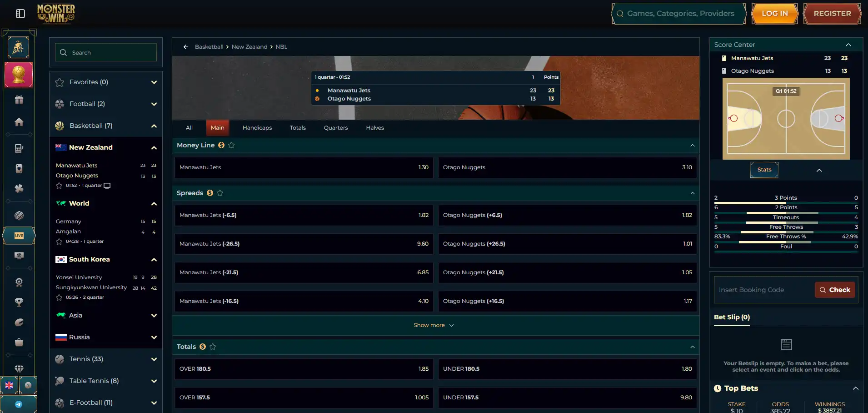Switch to the Handicaps tab
The height and width of the screenshot is (413, 868).
click(257, 128)
